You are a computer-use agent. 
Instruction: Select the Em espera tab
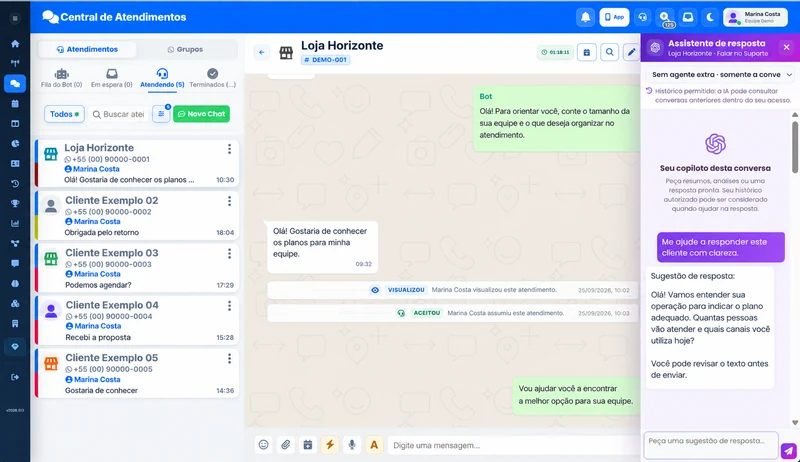(111, 79)
